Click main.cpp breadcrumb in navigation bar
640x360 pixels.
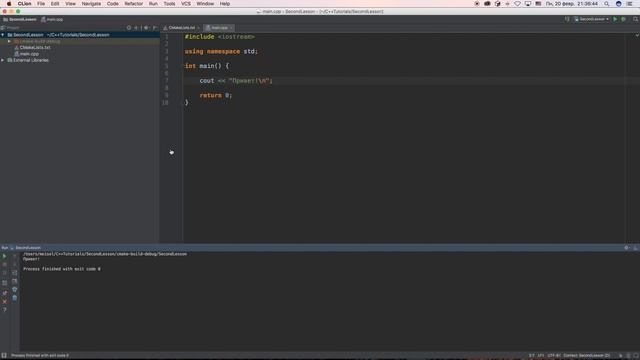(x=52, y=19)
